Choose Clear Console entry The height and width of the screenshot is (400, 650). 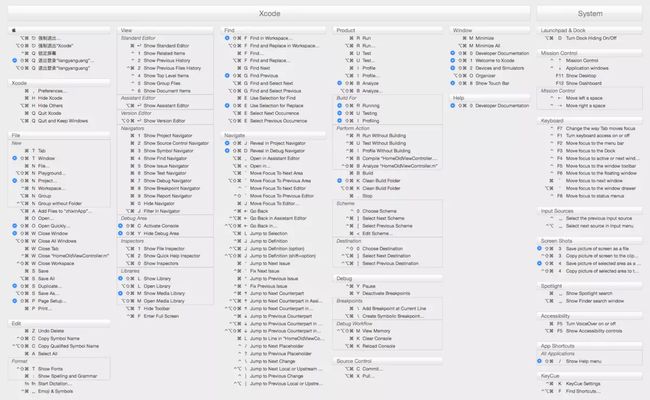click(376, 339)
